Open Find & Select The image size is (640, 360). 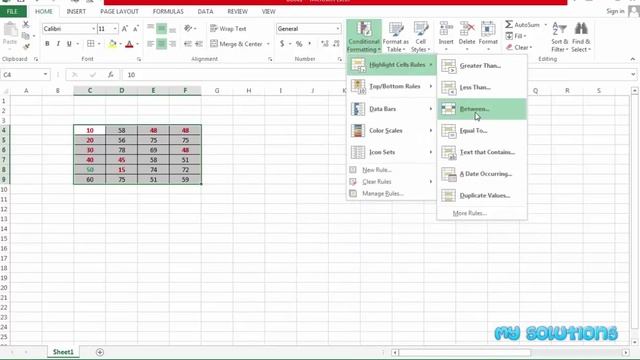point(581,37)
